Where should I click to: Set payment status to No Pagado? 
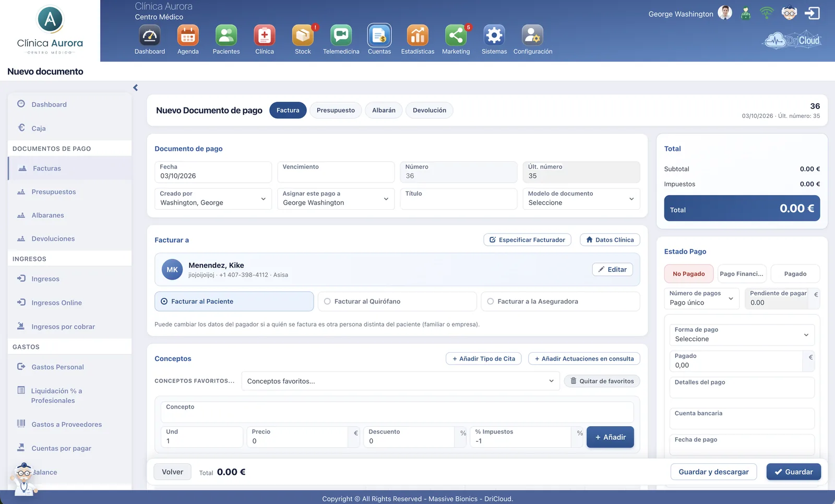(x=688, y=274)
